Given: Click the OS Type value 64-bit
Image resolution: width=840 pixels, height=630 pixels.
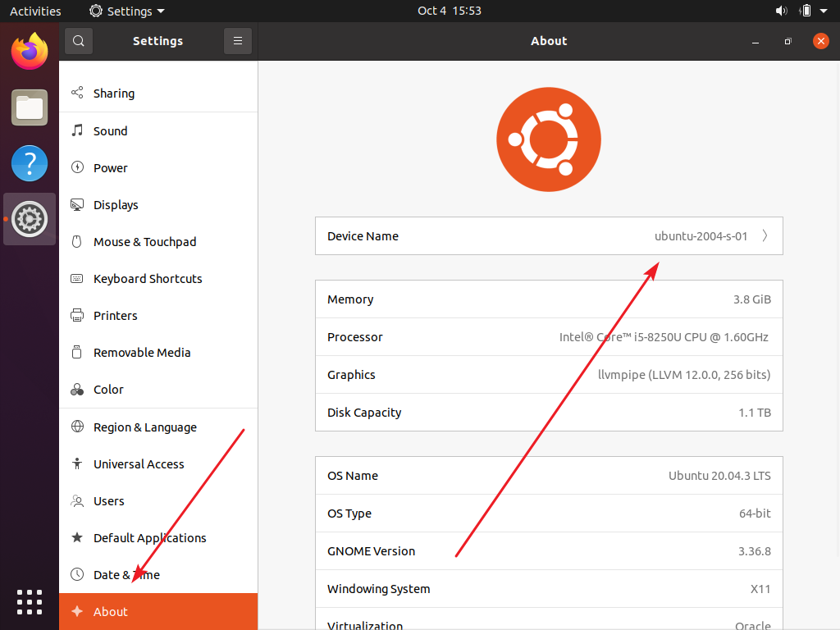Looking at the screenshot, I should click(755, 514).
